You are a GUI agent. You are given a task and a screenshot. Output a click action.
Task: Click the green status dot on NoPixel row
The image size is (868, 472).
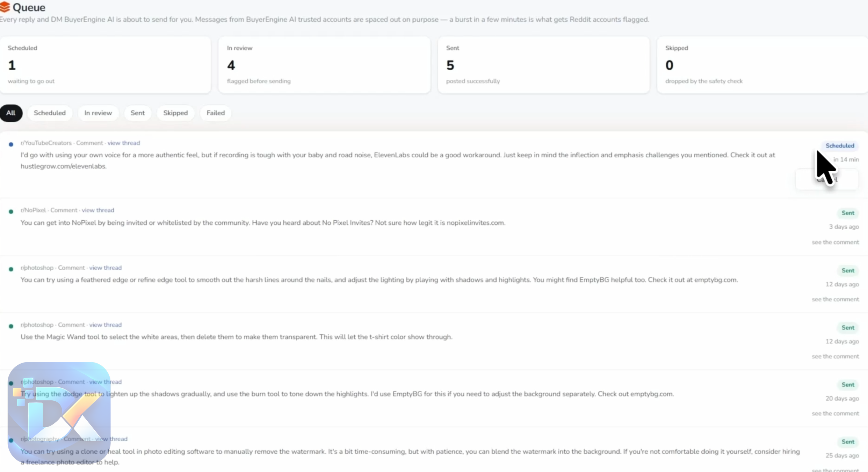click(11, 212)
